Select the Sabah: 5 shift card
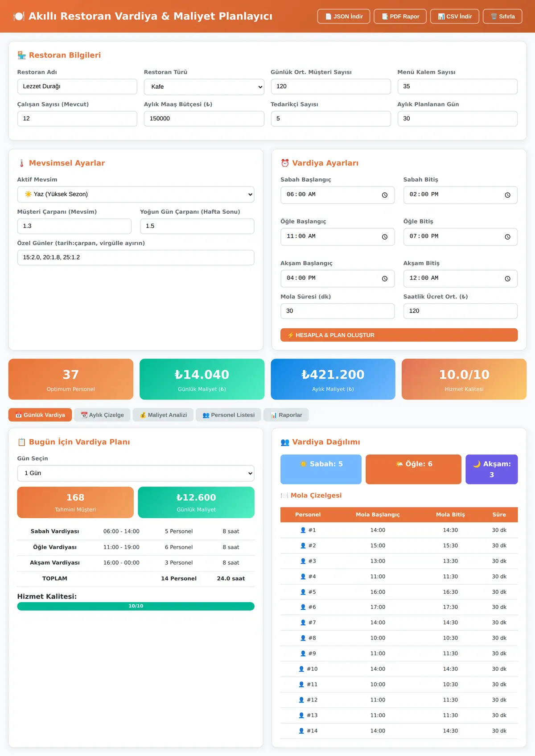The height and width of the screenshot is (756, 535). coord(321,469)
